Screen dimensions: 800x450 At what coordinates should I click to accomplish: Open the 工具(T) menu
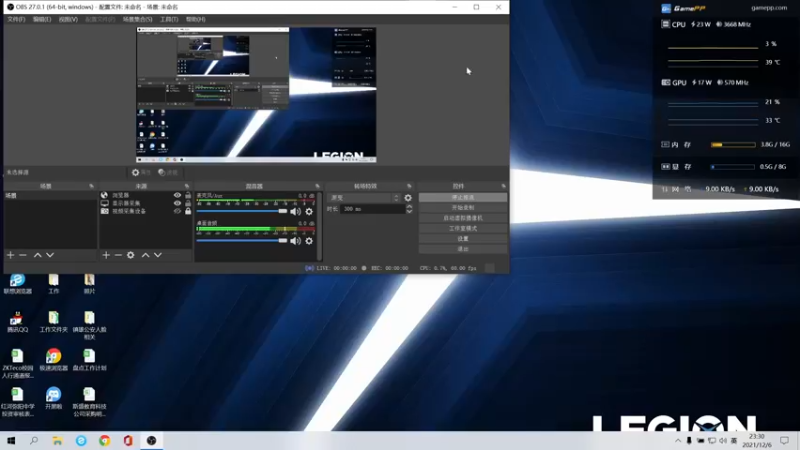(x=169, y=19)
